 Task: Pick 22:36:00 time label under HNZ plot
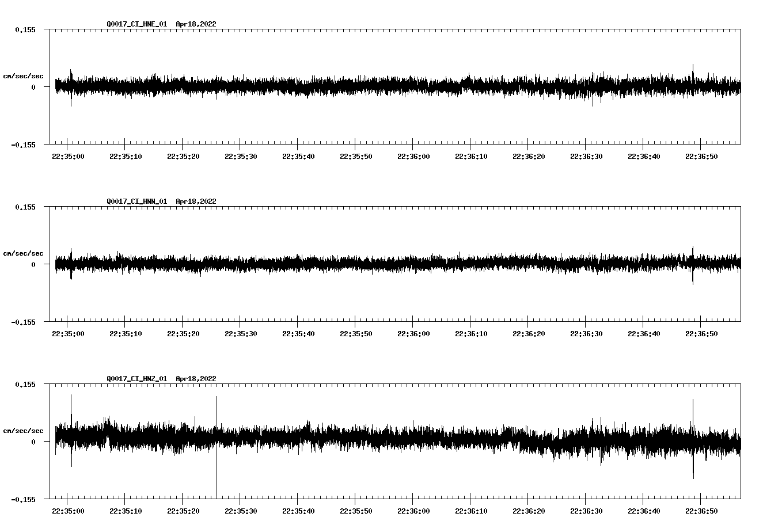tap(413, 511)
